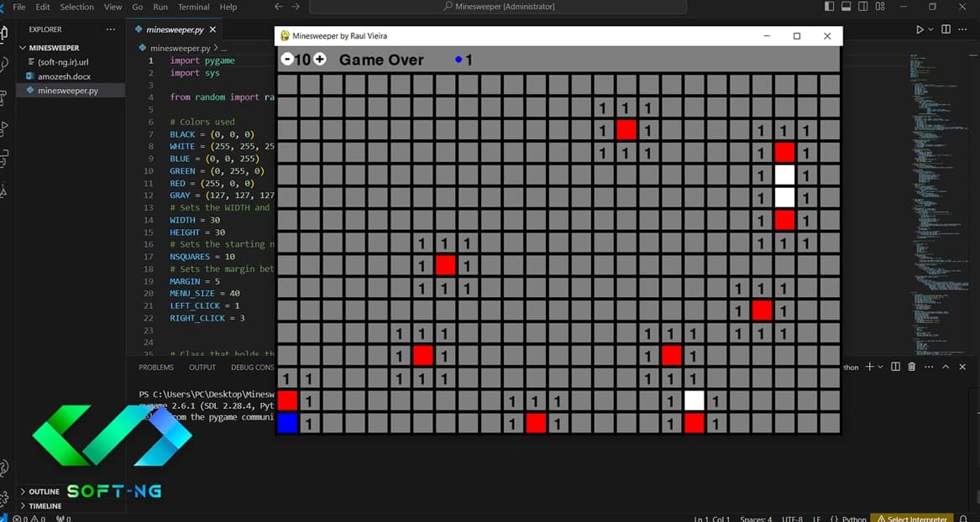Open notifications with the bell icon
The height and width of the screenshot is (522, 980).
click(963, 519)
